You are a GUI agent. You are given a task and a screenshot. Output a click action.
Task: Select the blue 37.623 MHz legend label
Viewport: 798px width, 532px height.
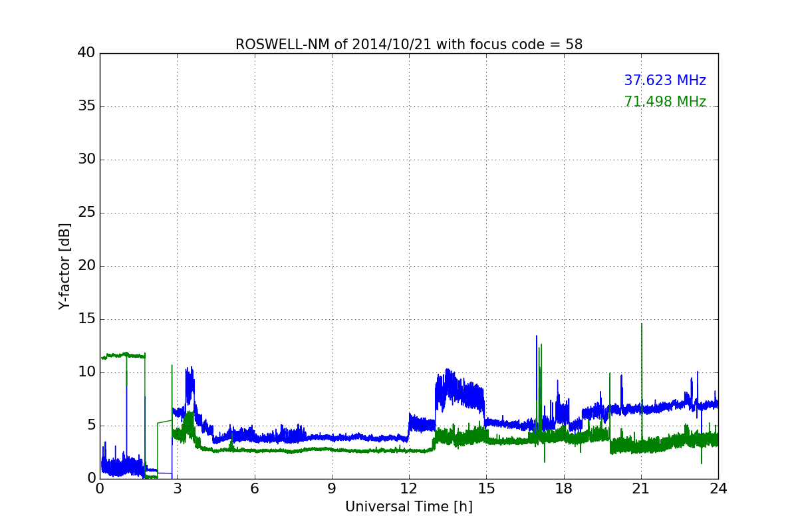(x=665, y=80)
